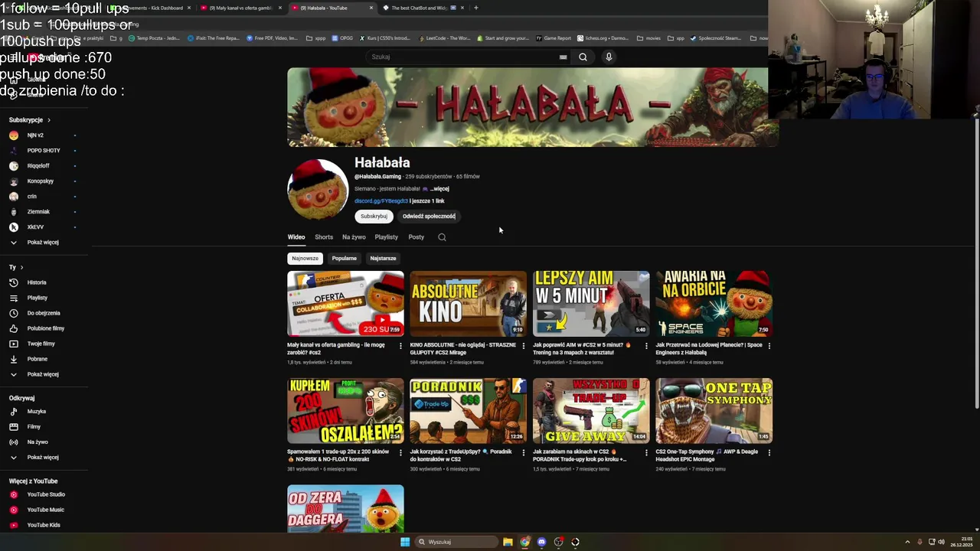Open options menu for Mały kanał video
Screen dimensions: 980x551
400,346
